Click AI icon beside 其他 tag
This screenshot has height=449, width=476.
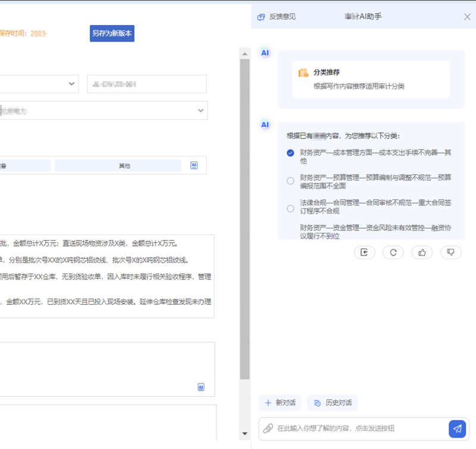point(194,166)
